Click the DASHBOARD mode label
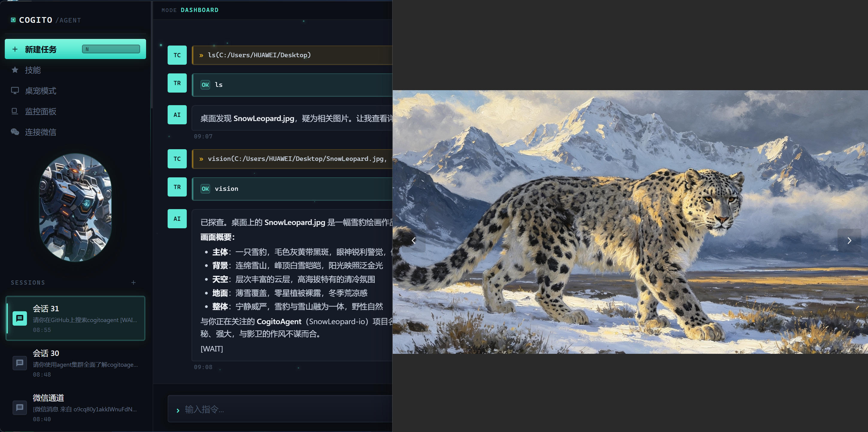 (x=199, y=10)
